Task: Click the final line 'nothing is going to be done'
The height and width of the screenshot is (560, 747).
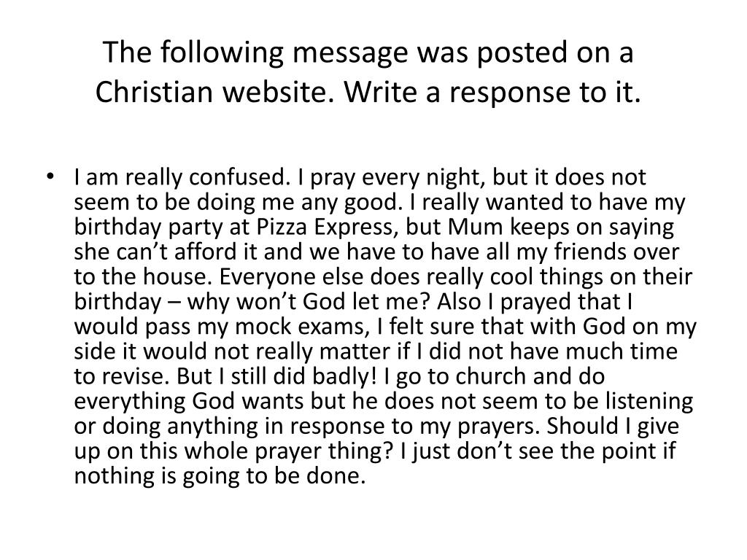Action: click(219, 477)
